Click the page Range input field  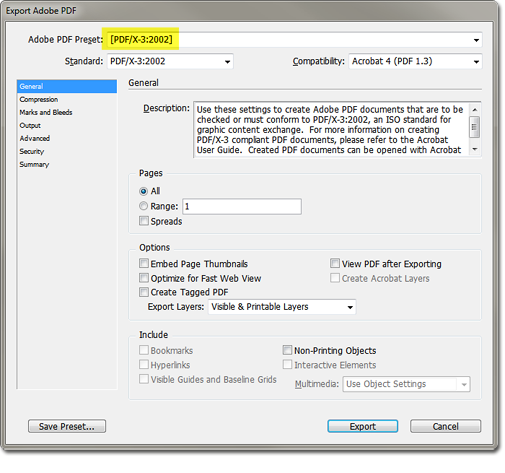tap(242, 206)
